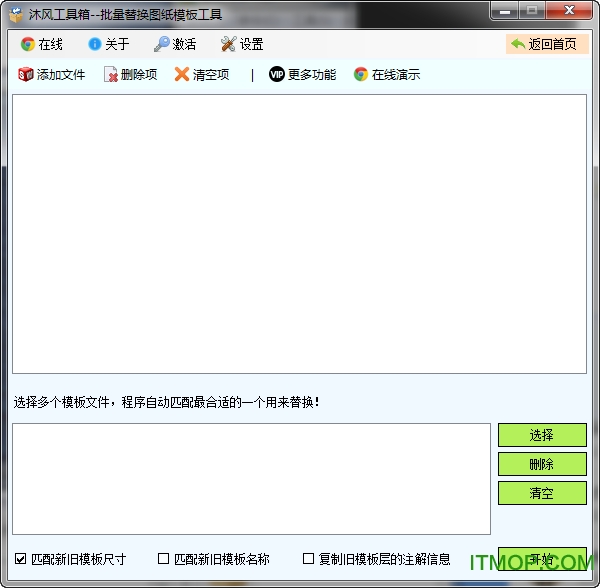This screenshot has width=600, height=588.
Task: Minimize the 沐风工具箱 window
Action: point(505,10)
